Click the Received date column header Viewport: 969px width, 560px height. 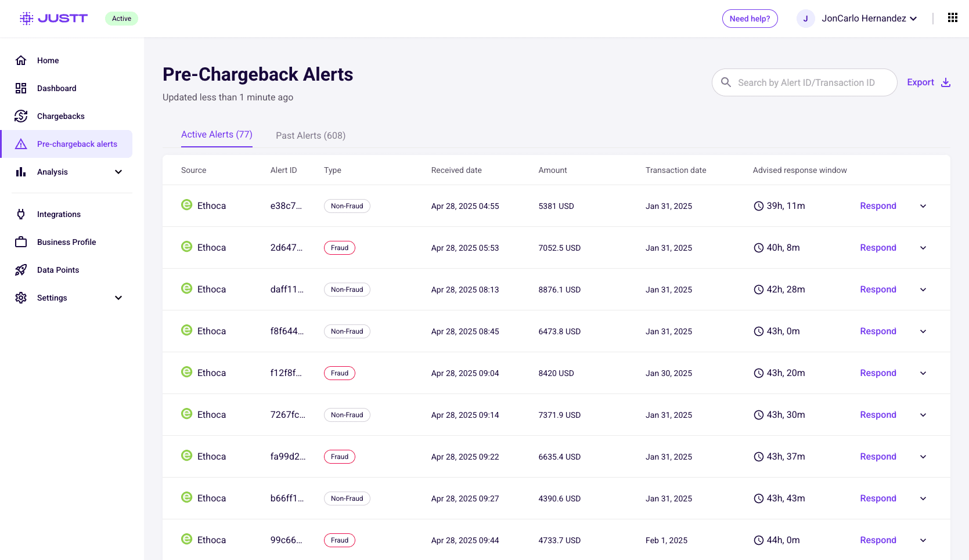coord(456,170)
